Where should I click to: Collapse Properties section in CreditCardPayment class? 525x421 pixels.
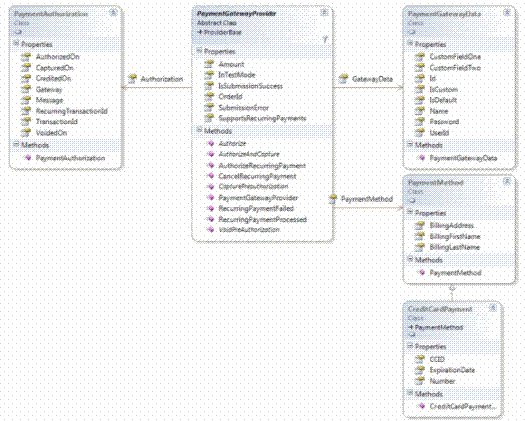click(410, 346)
